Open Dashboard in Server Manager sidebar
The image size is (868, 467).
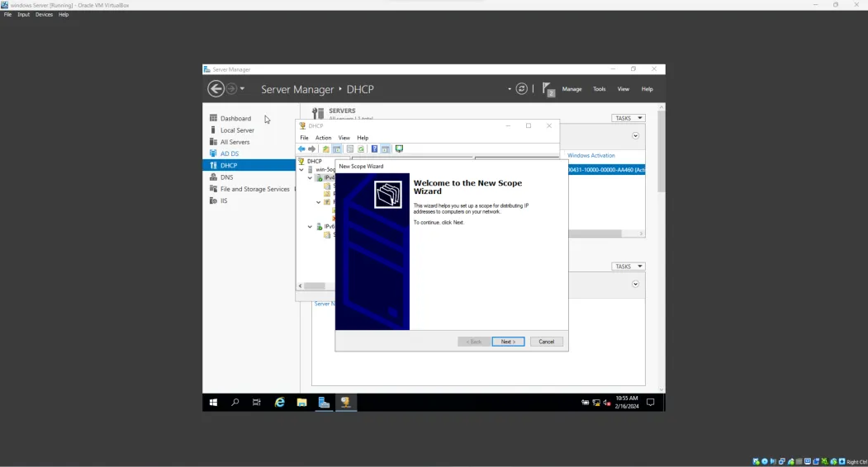[x=236, y=119]
